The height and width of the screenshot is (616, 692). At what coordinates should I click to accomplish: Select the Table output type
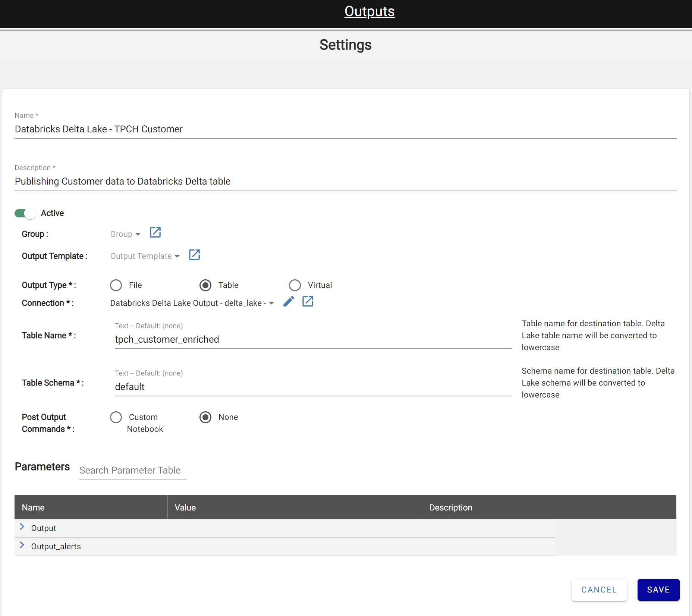[205, 285]
